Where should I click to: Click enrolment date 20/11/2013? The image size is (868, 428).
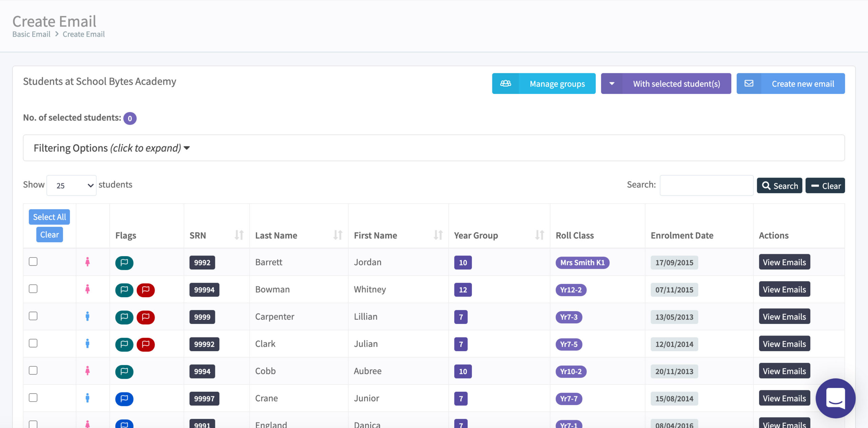coord(674,371)
